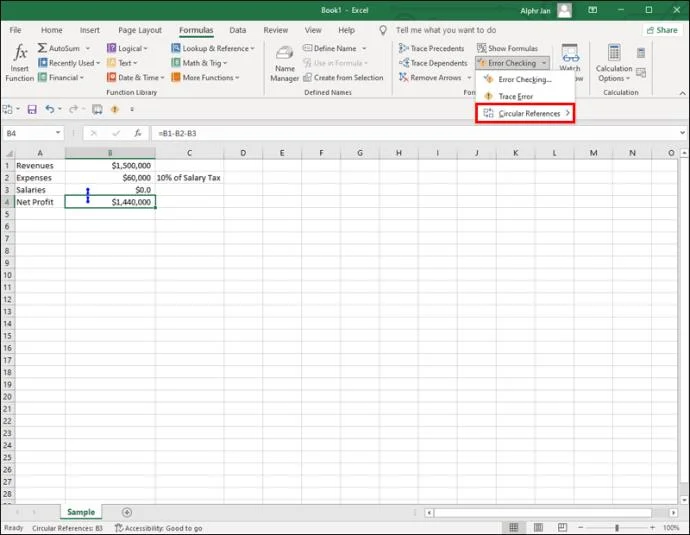
Task: Expand the Define Name dropdown arrow
Action: point(364,48)
